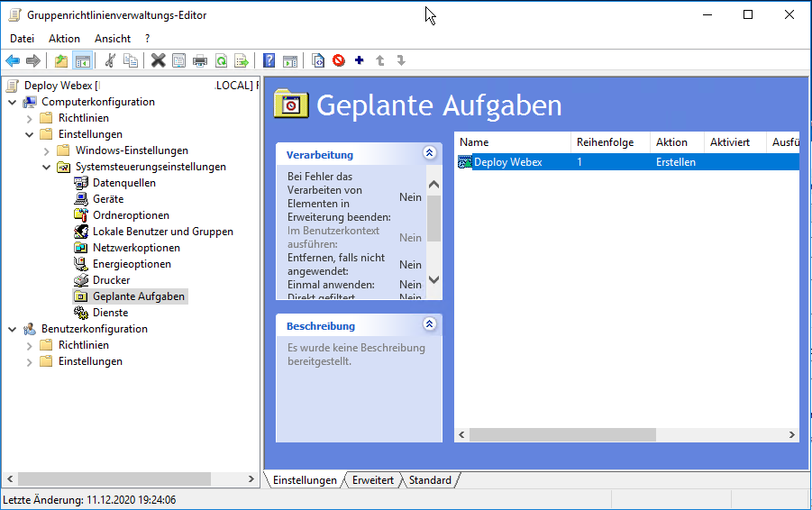812x510 pixels.
Task: Select Geräte in the tree
Action: tap(108, 199)
